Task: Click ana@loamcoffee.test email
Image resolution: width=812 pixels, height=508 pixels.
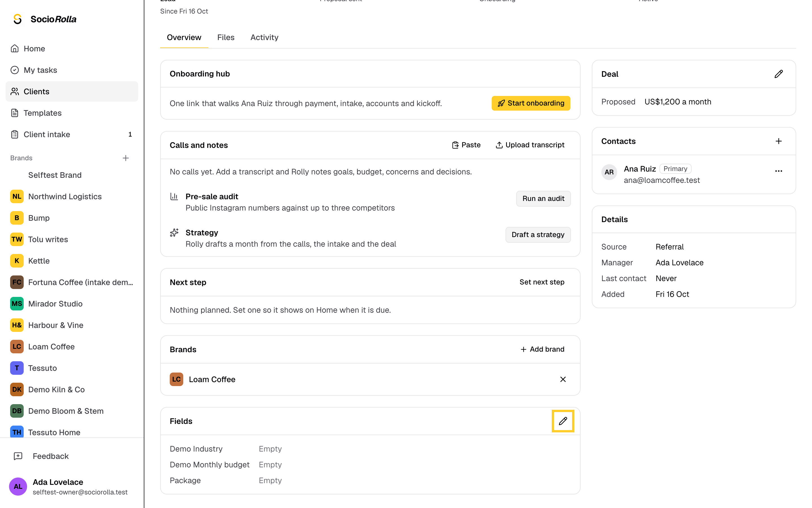Action: pyautogui.click(x=661, y=180)
